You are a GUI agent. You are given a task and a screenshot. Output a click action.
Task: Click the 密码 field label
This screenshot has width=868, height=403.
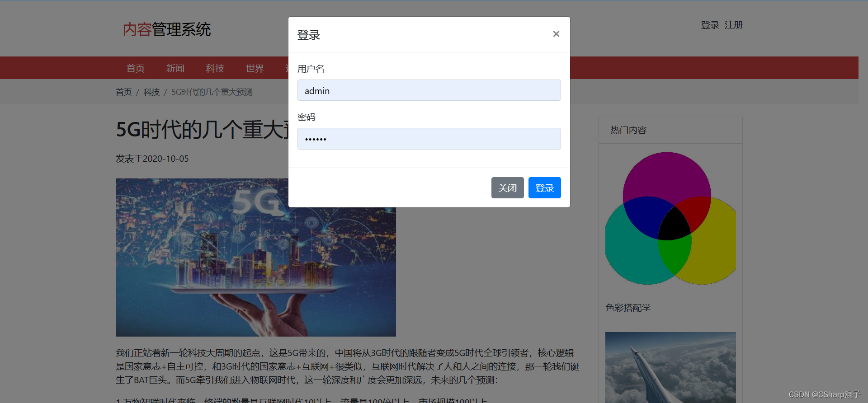point(307,117)
